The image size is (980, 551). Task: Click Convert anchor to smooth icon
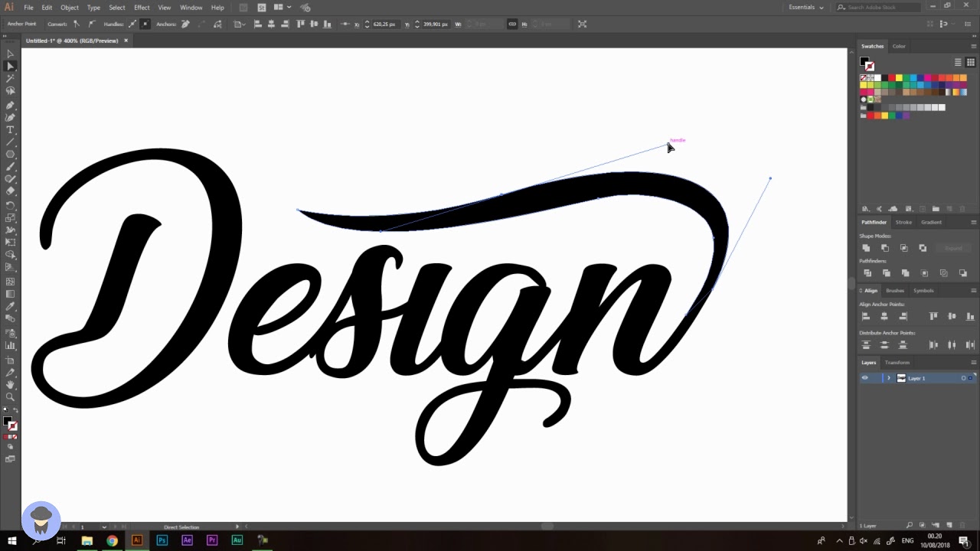(91, 24)
